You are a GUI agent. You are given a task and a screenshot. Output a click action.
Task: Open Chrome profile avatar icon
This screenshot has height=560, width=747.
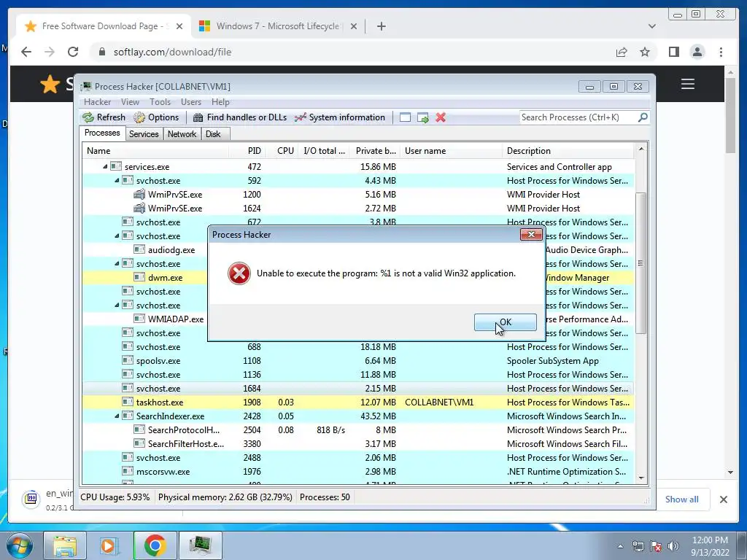coord(697,52)
